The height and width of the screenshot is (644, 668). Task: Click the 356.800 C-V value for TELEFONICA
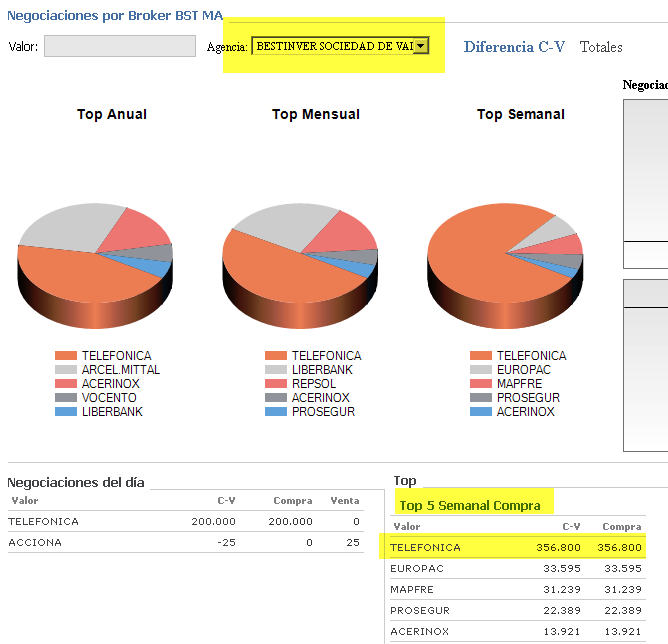pos(558,547)
